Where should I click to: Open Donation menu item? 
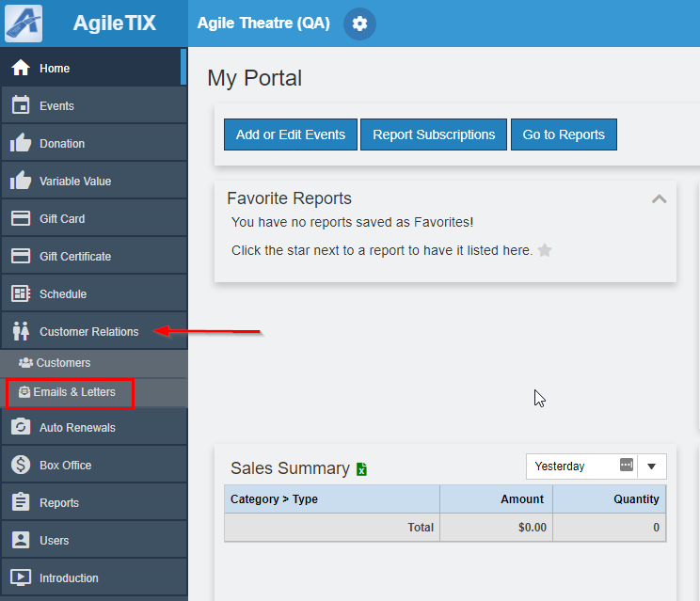click(x=94, y=143)
